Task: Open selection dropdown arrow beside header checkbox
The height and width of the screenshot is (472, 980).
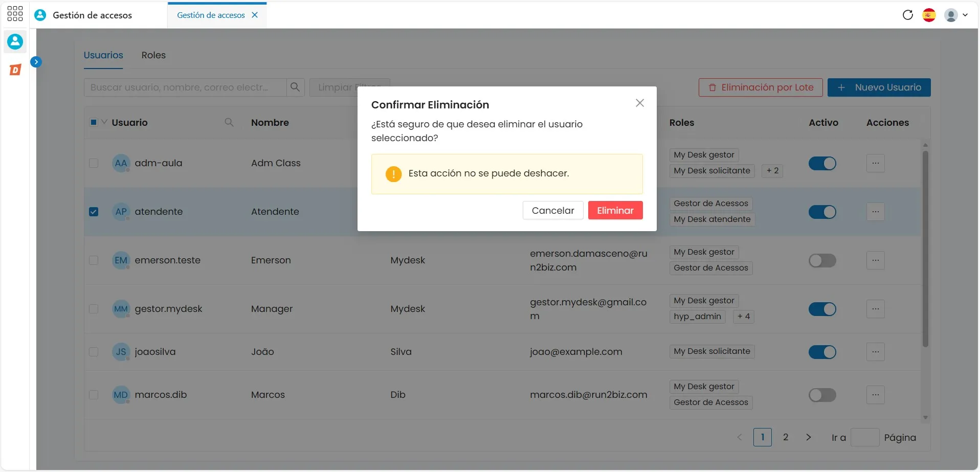Action: click(104, 122)
